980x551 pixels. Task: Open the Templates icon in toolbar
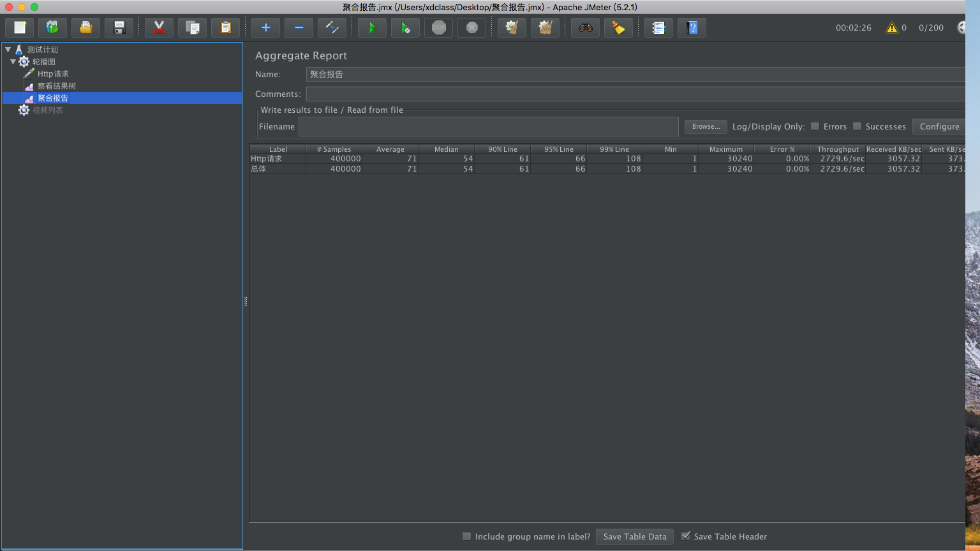[52, 27]
